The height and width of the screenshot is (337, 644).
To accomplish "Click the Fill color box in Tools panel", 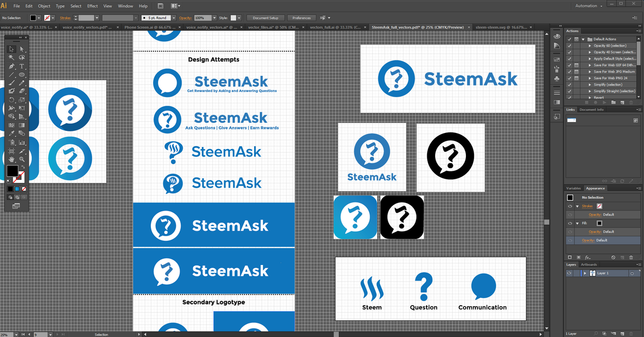I will click(x=12, y=170).
